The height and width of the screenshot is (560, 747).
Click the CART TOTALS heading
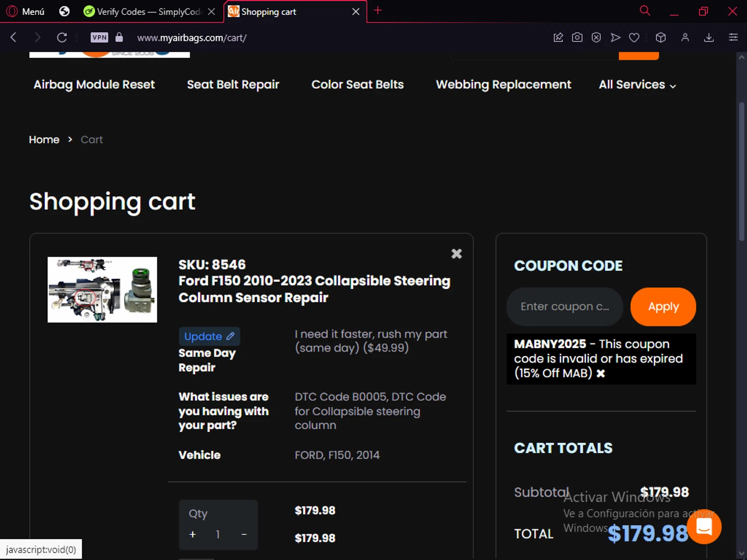coord(563,448)
